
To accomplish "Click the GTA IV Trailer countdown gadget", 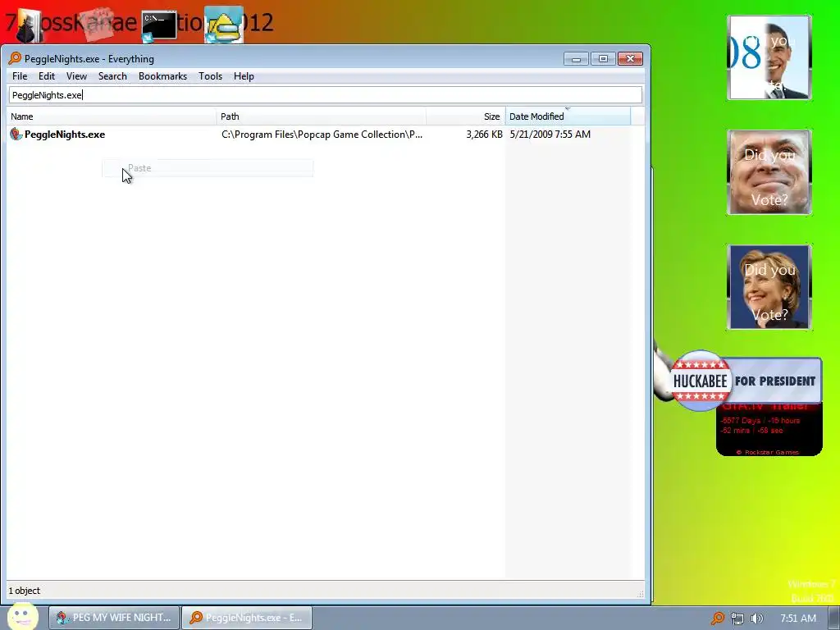I will click(769, 430).
